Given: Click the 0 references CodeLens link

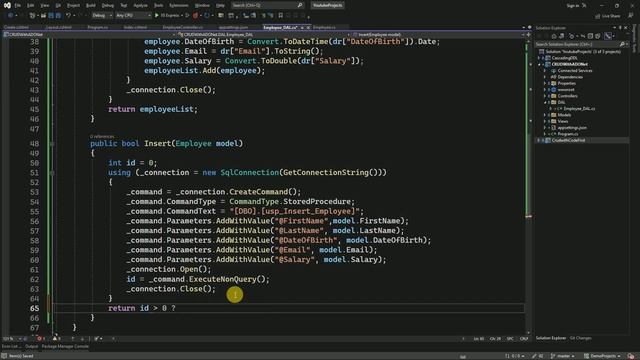Looking at the screenshot, I should click(x=102, y=136).
